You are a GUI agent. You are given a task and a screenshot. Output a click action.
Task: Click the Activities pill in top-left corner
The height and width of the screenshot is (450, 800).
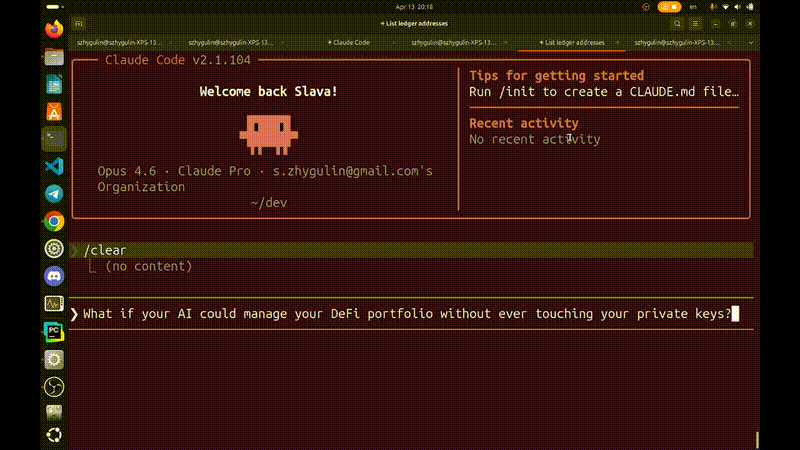click(x=55, y=7)
